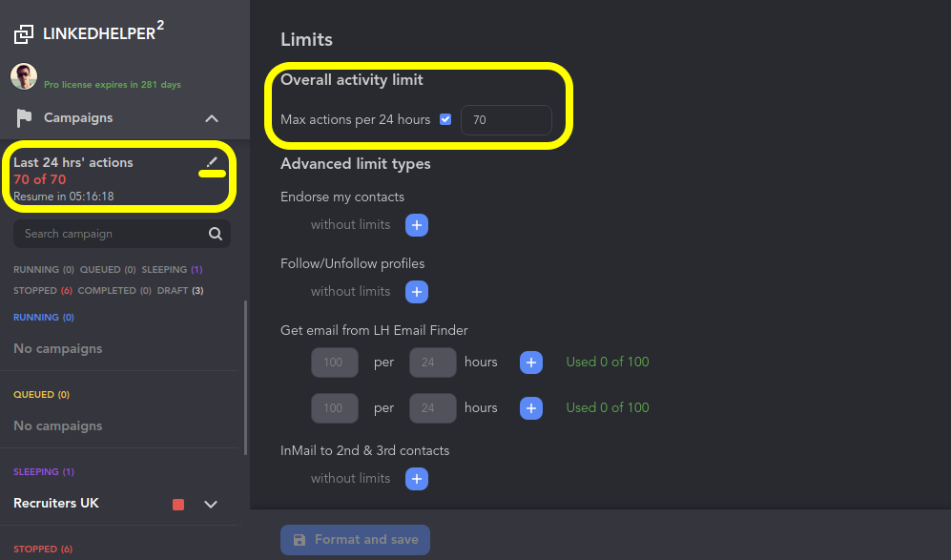Click the Search campaign input field
Image resolution: width=951 pixels, height=560 pixels.
(x=110, y=234)
